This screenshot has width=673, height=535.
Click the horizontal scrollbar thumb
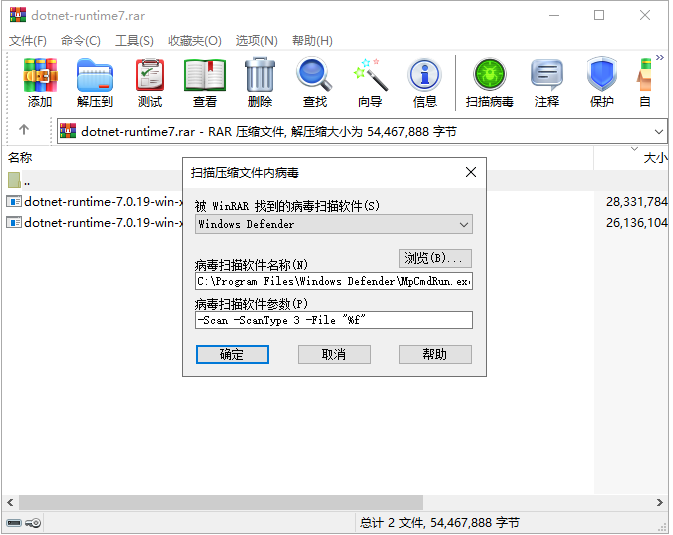pyautogui.click(x=221, y=502)
